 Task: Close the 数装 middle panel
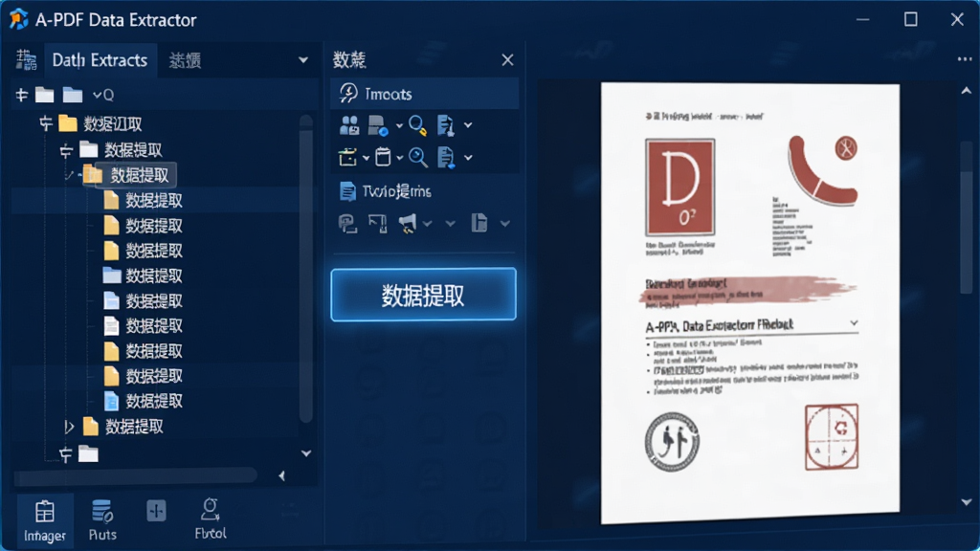tap(507, 60)
